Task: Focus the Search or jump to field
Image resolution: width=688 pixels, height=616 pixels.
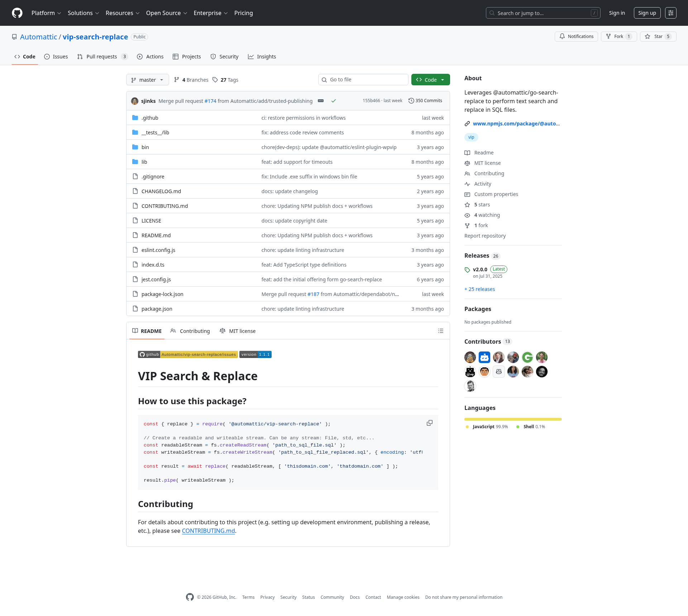Action: coord(543,13)
